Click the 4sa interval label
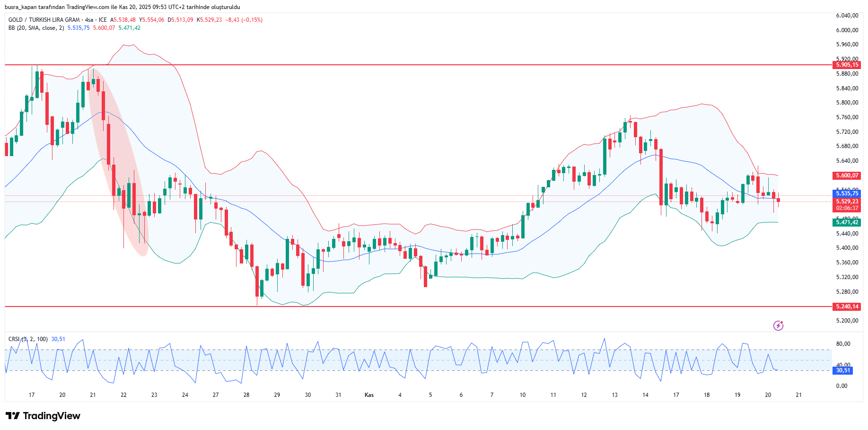 (89, 20)
